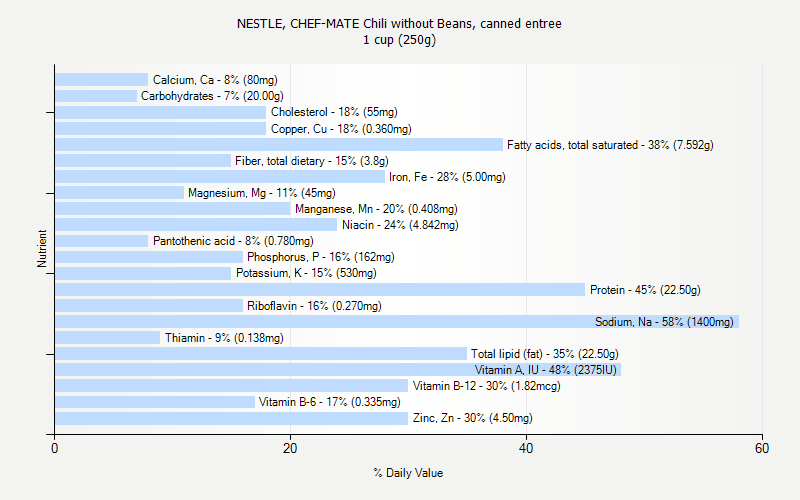This screenshot has height=500, width=800.
Task: Click the 'Zinc, Zn - 30% (4.50mg)' label
Action: (x=472, y=418)
